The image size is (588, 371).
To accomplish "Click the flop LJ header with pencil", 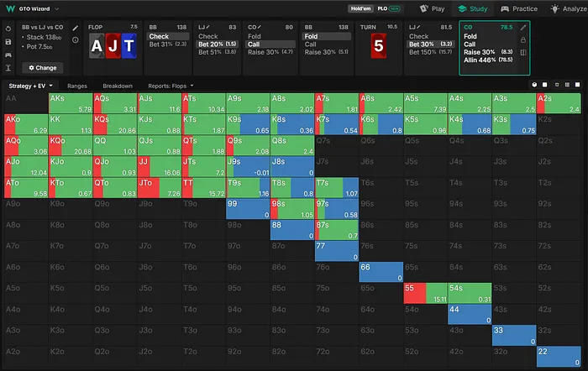I will 204,27.
